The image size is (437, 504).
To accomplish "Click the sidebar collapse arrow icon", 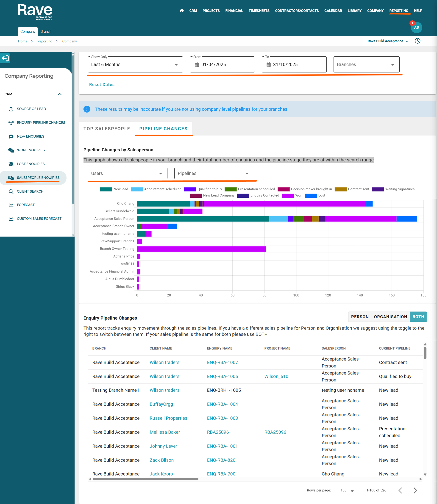I will (x=5, y=58).
